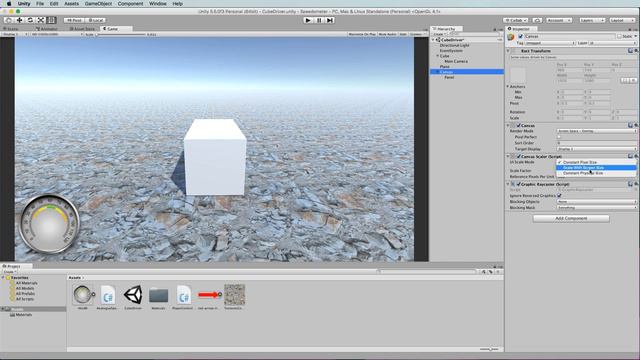Open the cloud services button
This screenshot has height=360, width=640.
(537, 20)
